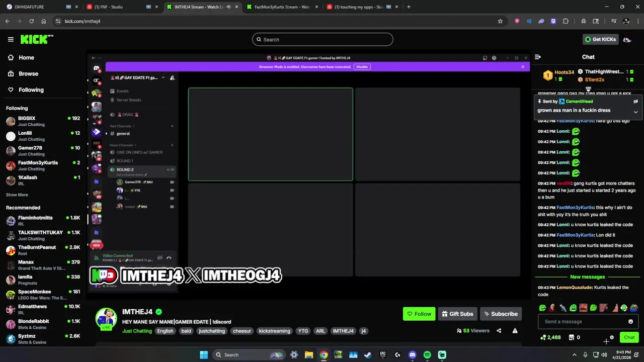
Task: Open the user avatar menu on Kick
Action: (x=627, y=40)
